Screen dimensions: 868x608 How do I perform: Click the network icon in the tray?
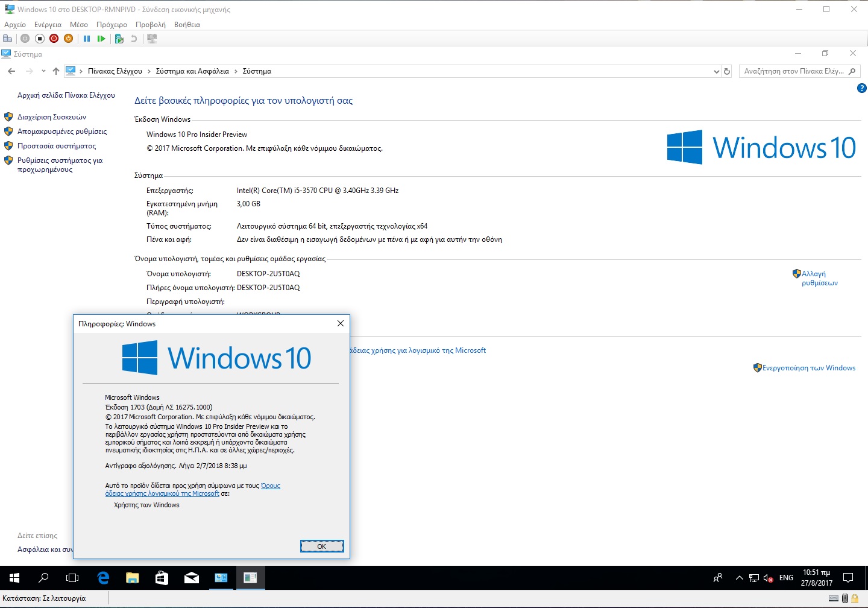(x=753, y=578)
